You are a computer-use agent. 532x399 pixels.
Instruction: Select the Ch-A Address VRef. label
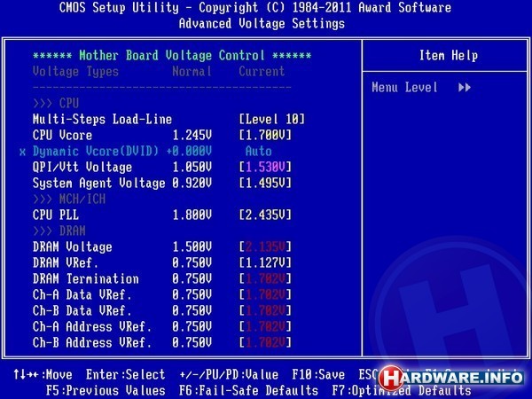tap(92, 326)
